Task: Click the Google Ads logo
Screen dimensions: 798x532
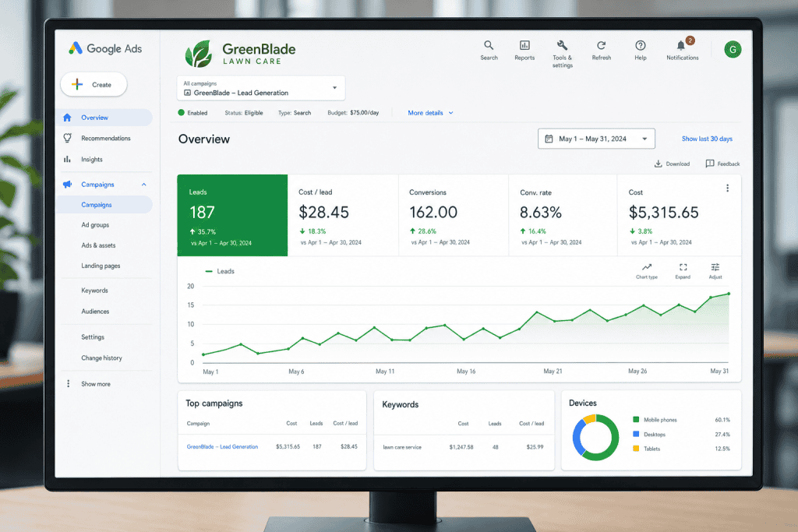Action: [105, 48]
